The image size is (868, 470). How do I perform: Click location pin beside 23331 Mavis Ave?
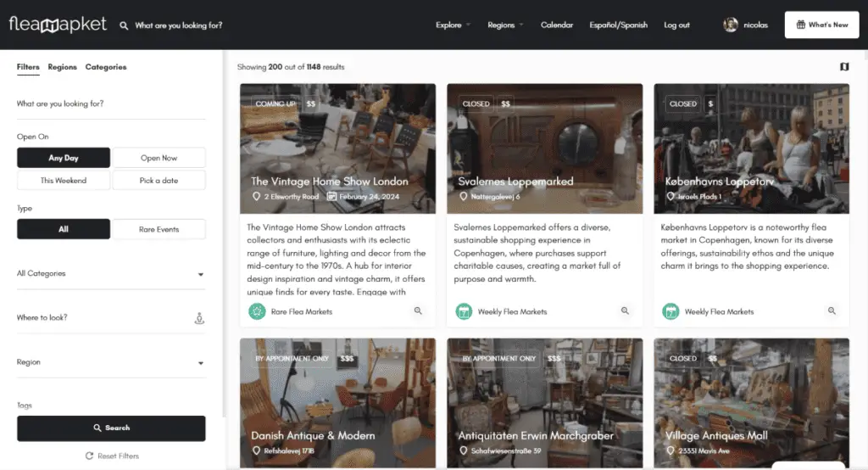point(670,450)
